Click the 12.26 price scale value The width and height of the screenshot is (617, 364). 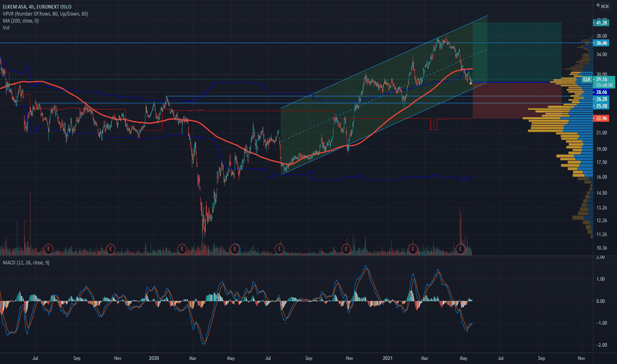coord(601,220)
